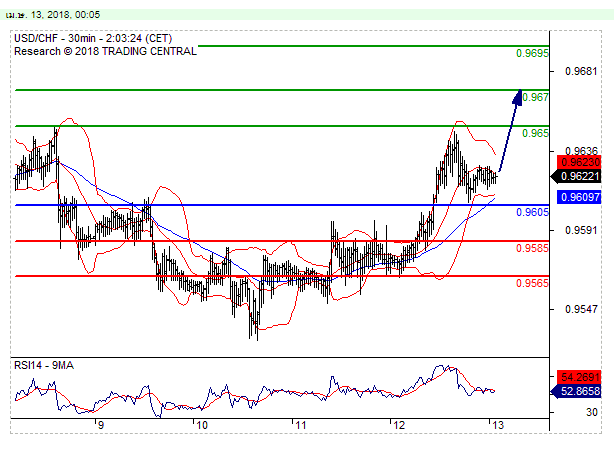This screenshot has width=614, height=449.
Task: Click the date axis label 13
Action: click(498, 425)
